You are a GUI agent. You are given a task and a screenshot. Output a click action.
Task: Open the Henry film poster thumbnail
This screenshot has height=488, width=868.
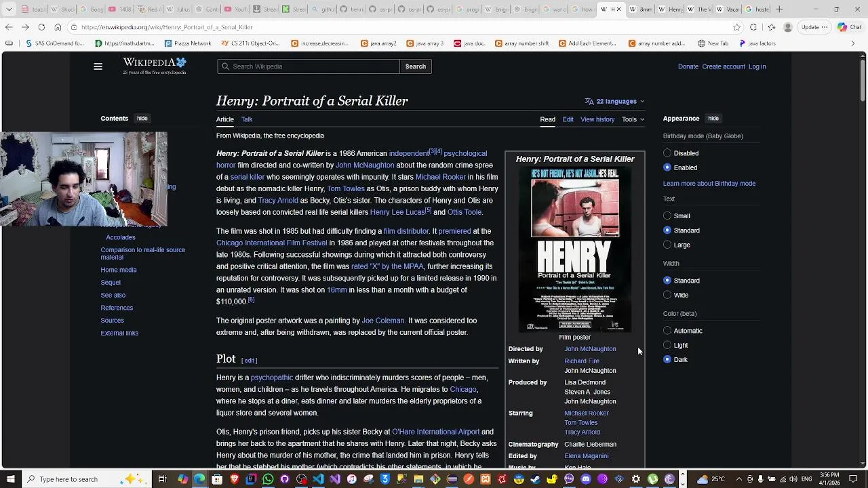tap(575, 249)
